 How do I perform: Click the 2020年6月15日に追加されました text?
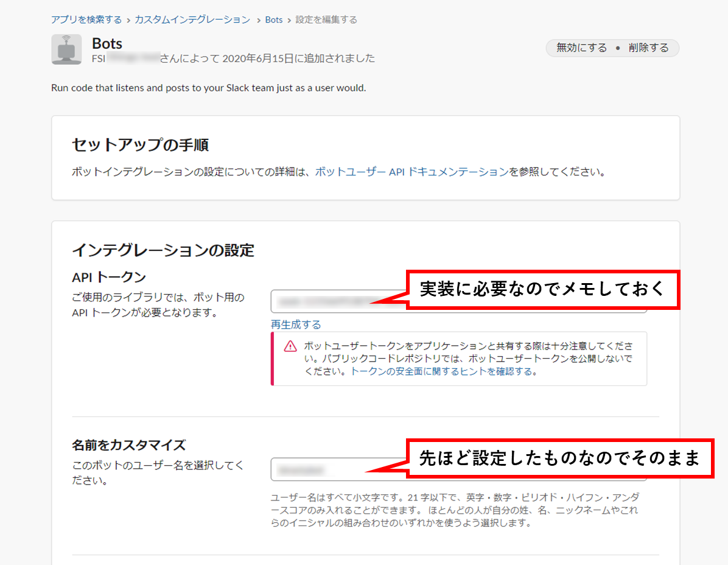[x=298, y=58]
